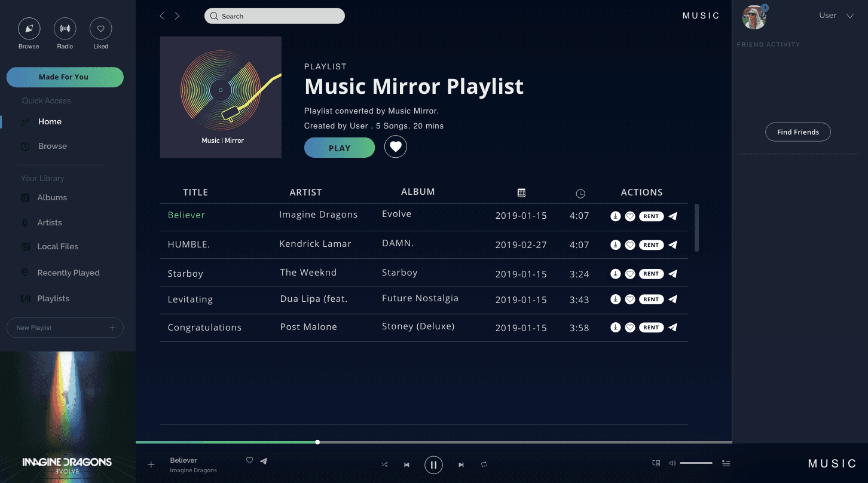Share HUMBLE. using the send icon
The width and height of the screenshot is (868, 483).
pos(673,244)
